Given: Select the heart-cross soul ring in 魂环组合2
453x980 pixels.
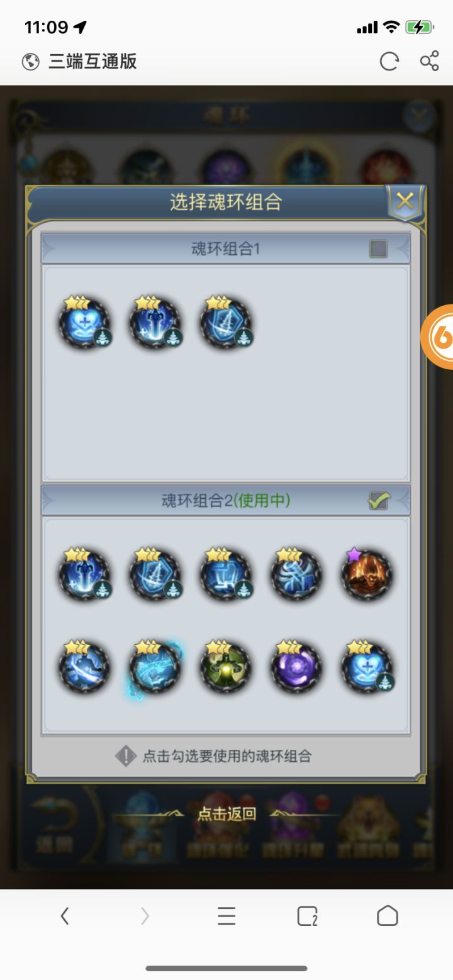Looking at the screenshot, I should (367, 667).
